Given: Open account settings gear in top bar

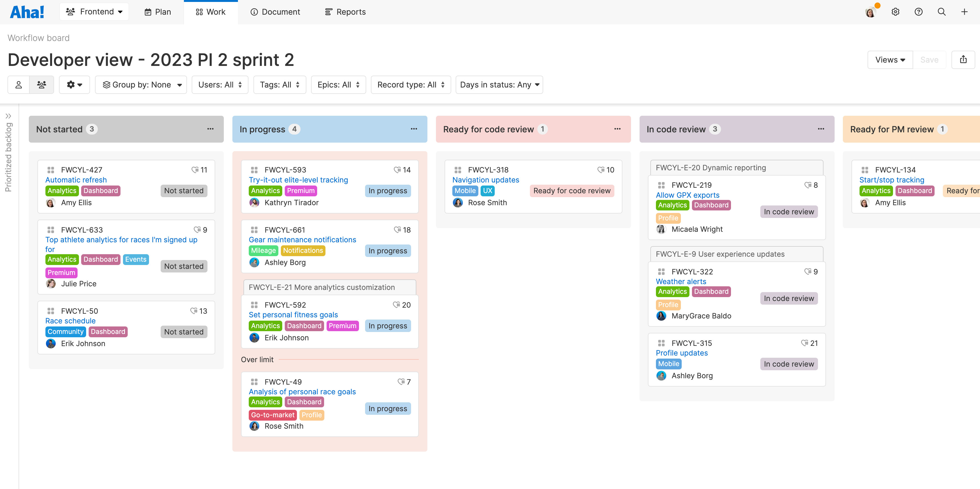Looking at the screenshot, I should [x=895, y=12].
